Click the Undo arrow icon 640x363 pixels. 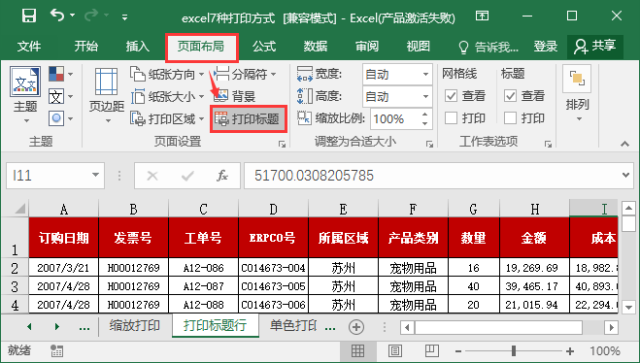pos(57,16)
